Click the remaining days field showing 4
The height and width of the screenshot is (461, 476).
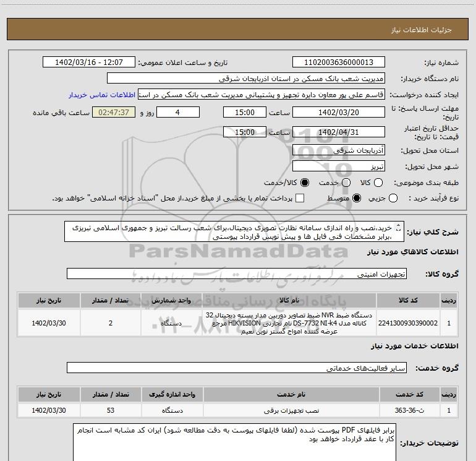(178, 112)
